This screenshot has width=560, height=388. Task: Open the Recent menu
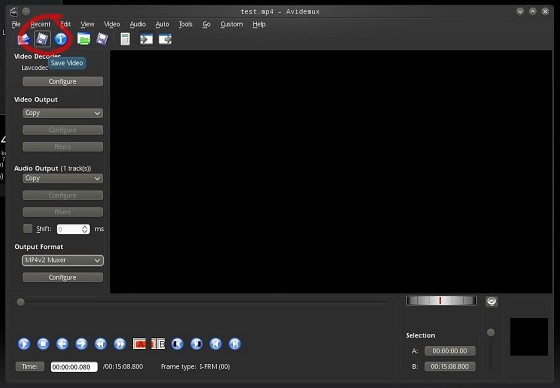tap(40, 24)
